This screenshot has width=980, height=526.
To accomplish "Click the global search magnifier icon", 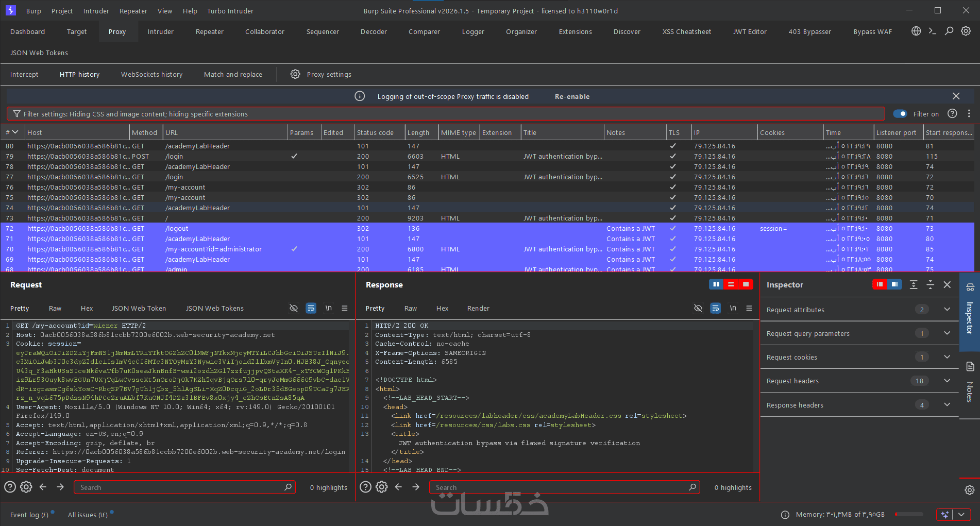I will pyautogui.click(x=949, y=31).
